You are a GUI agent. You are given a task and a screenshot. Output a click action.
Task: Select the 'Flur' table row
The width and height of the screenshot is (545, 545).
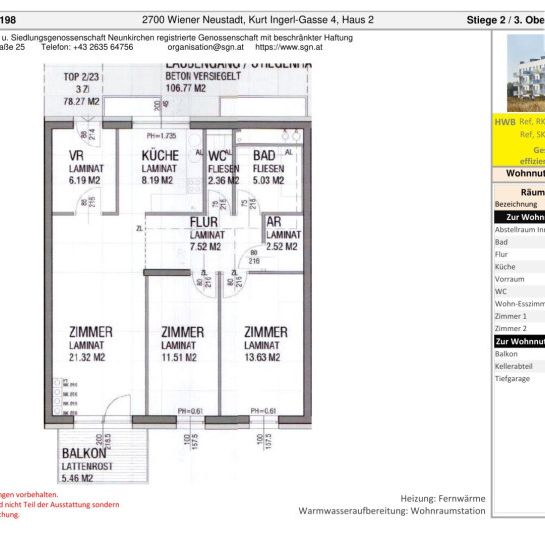point(520,254)
